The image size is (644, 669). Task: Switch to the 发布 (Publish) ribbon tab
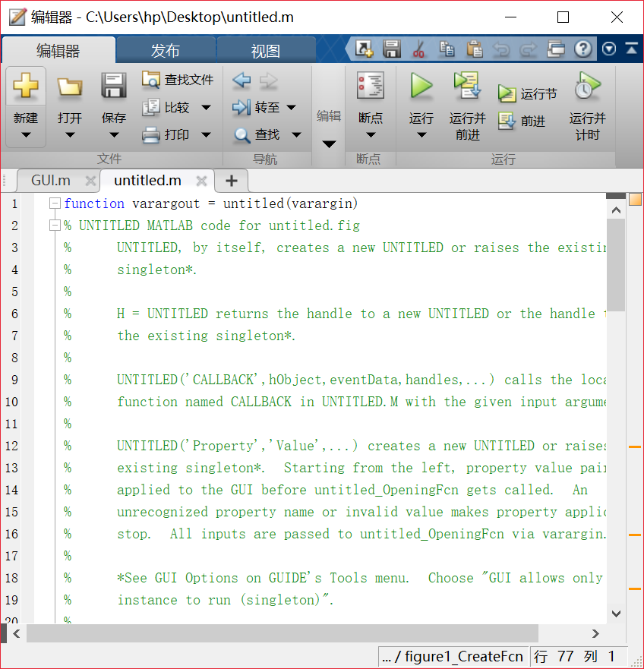pos(166,51)
